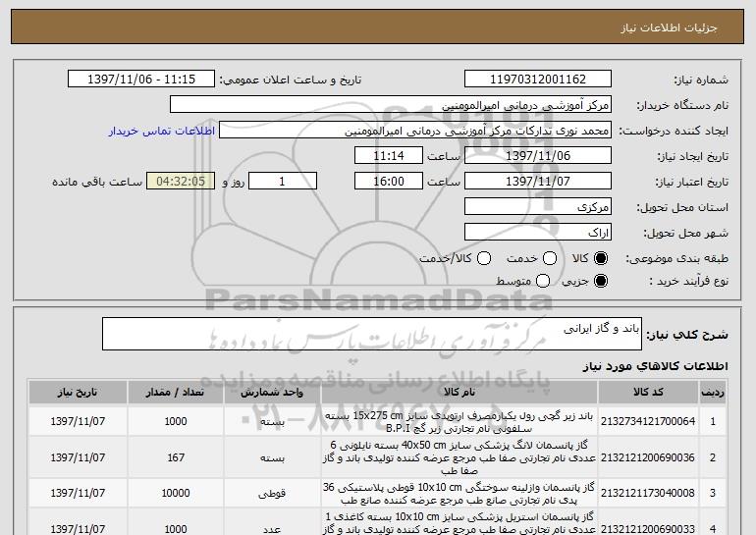Click the general description box باند و گاز ایرانی
The height and width of the screenshot is (535, 756).
(372, 334)
